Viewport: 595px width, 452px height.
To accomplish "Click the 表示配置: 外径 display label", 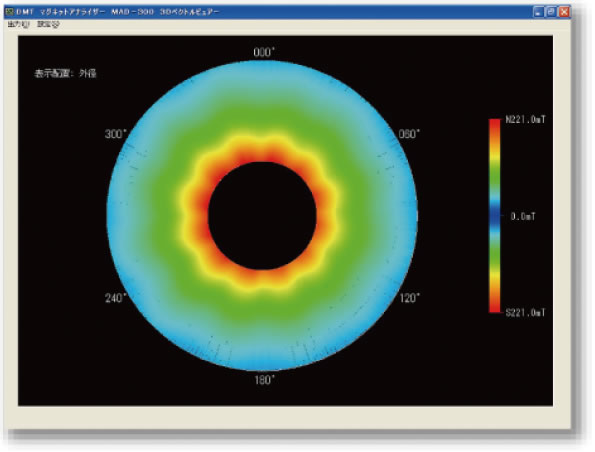I will (65, 74).
